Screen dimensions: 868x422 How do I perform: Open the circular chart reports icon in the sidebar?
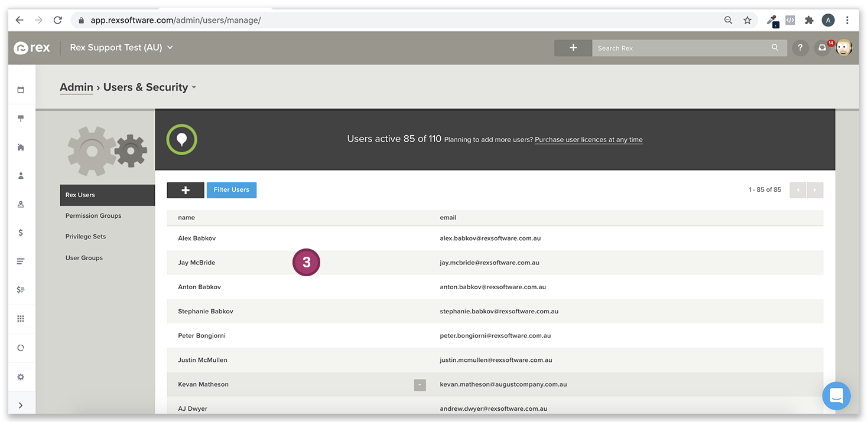tap(21, 348)
